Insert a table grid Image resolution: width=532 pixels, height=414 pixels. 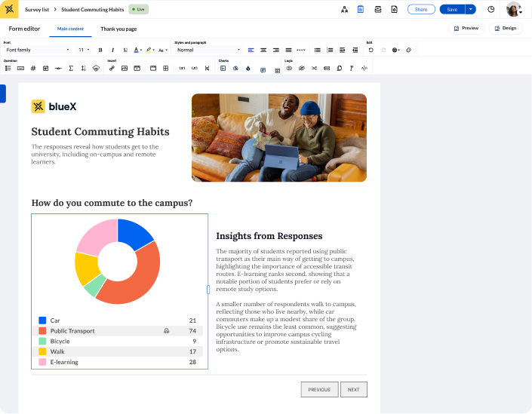[165, 68]
